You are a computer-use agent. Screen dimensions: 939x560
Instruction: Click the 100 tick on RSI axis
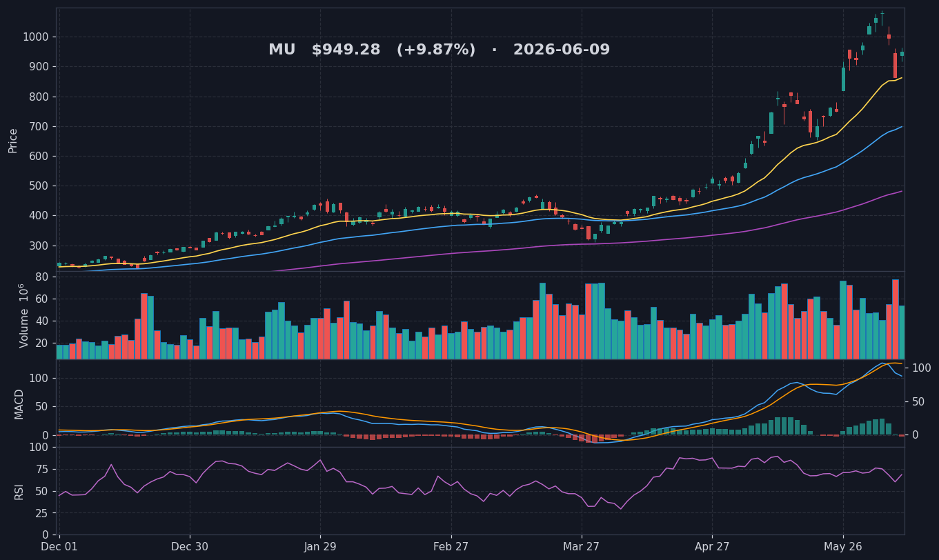(39, 448)
